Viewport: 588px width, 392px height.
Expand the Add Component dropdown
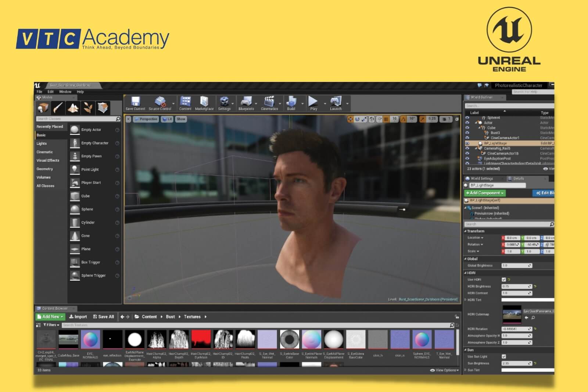485,193
